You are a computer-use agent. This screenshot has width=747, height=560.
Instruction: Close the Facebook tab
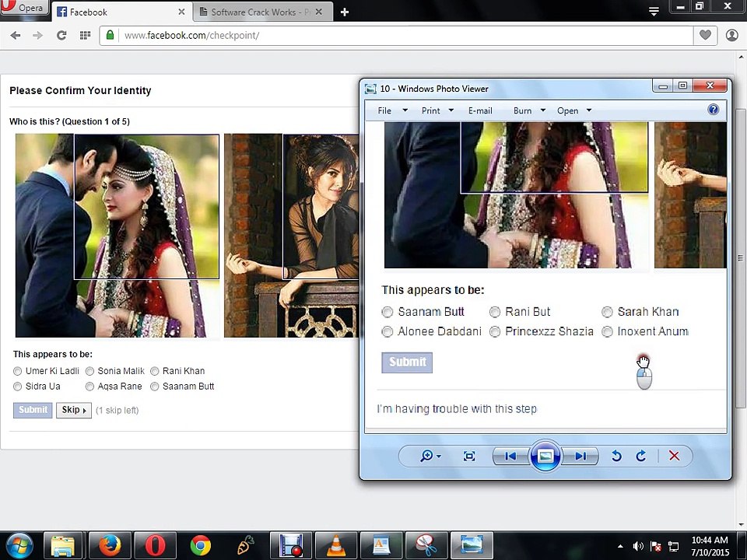click(181, 12)
